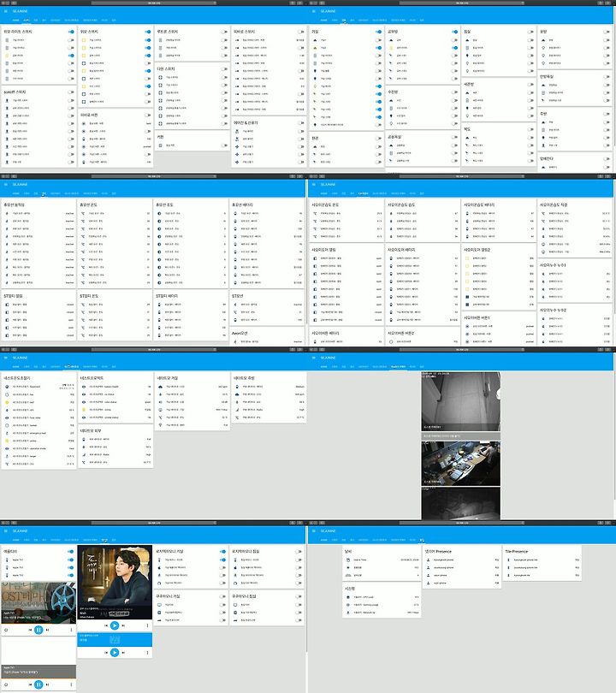616x693 pixels.
Task: Open hamburger menu in the room groups dashboard
Action: [x=314, y=11]
